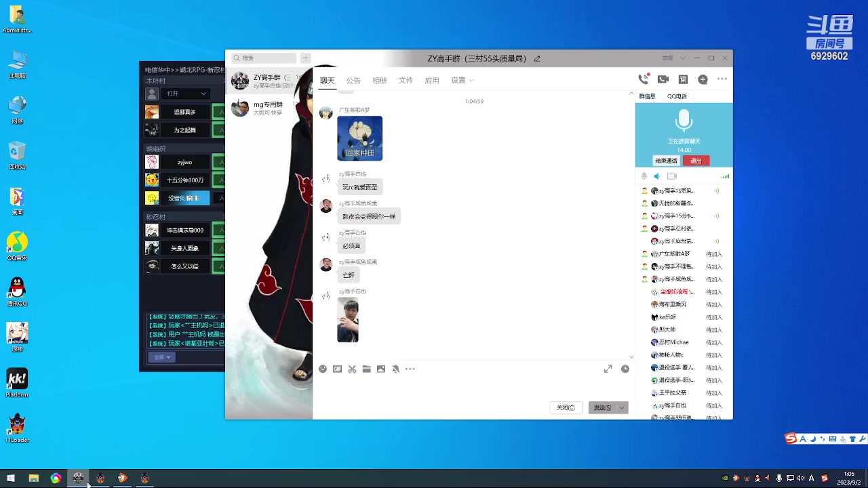Toggle microphone mute in voice panel
This screenshot has height=488, width=868.
point(644,176)
